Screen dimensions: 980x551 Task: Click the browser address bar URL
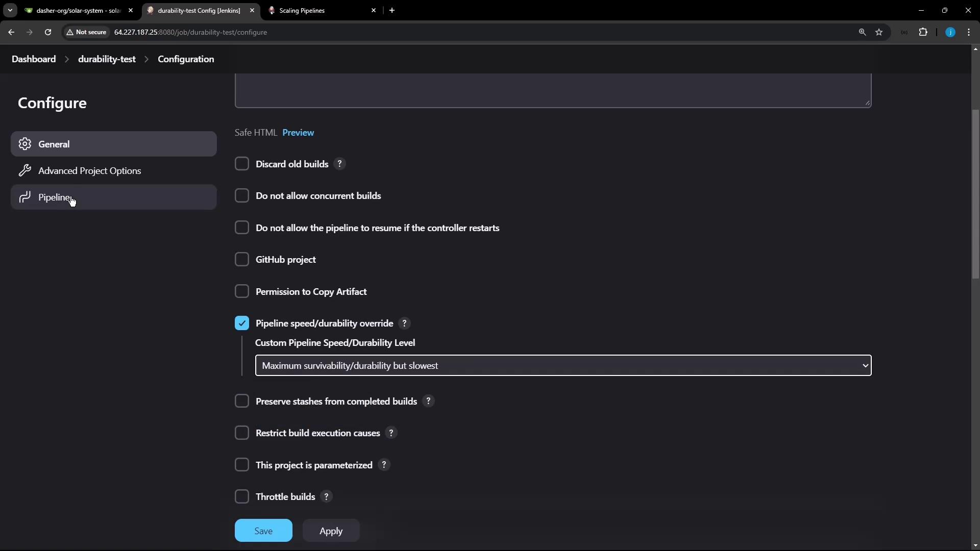click(x=190, y=32)
